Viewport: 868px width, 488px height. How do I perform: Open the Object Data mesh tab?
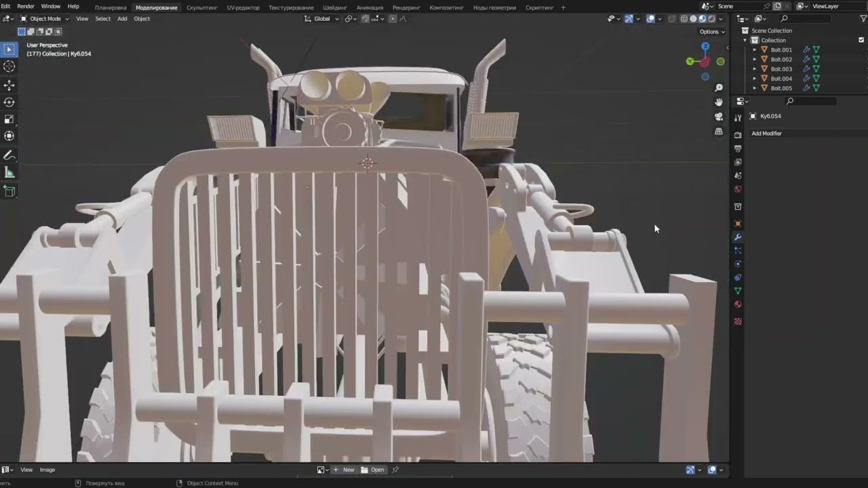738,291
